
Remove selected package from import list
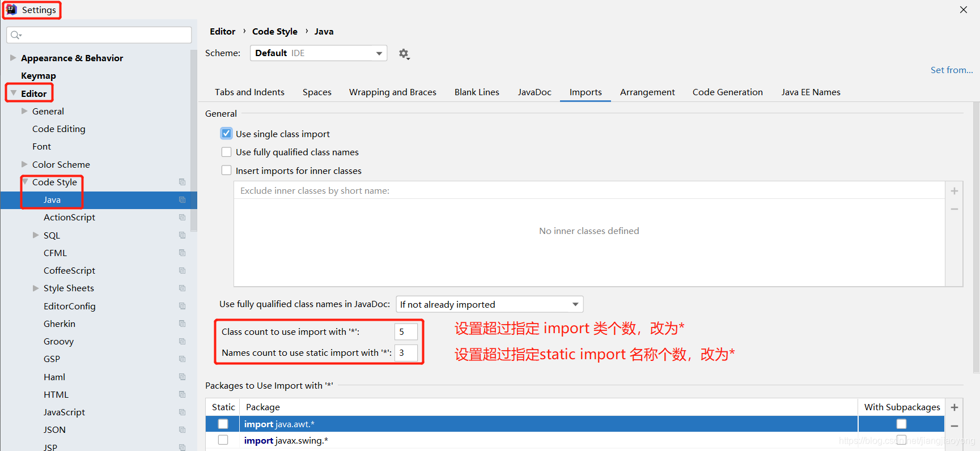click(954, 426)
